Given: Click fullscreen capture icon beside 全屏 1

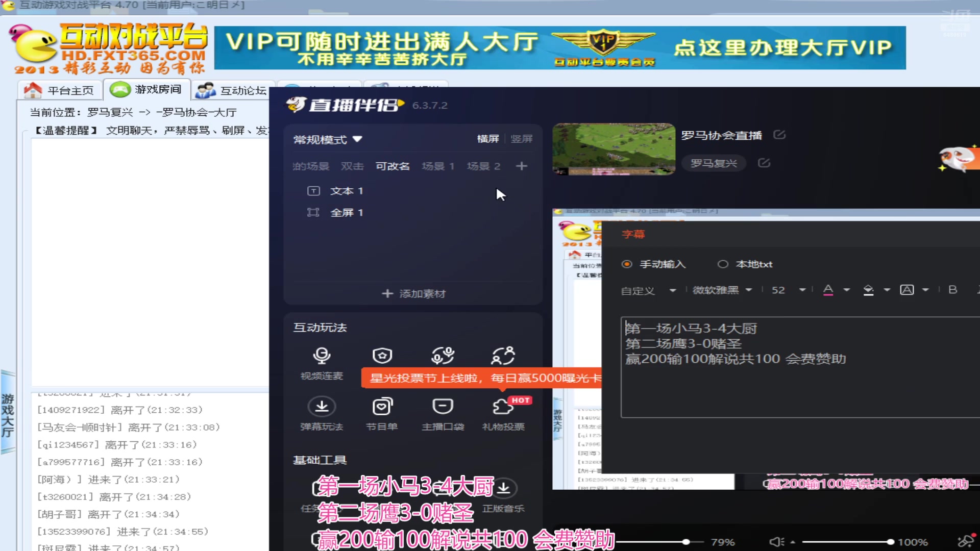Looking at the screenshot, I should point(313,212).
